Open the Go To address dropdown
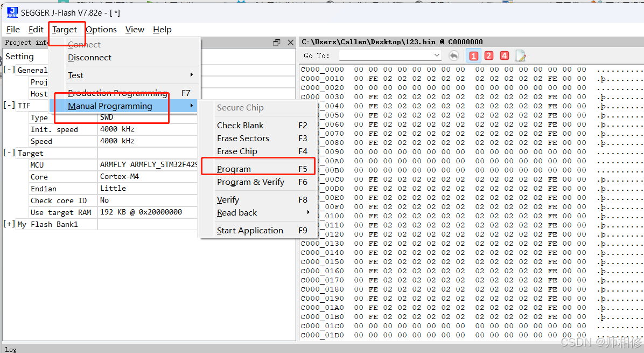 437,55
